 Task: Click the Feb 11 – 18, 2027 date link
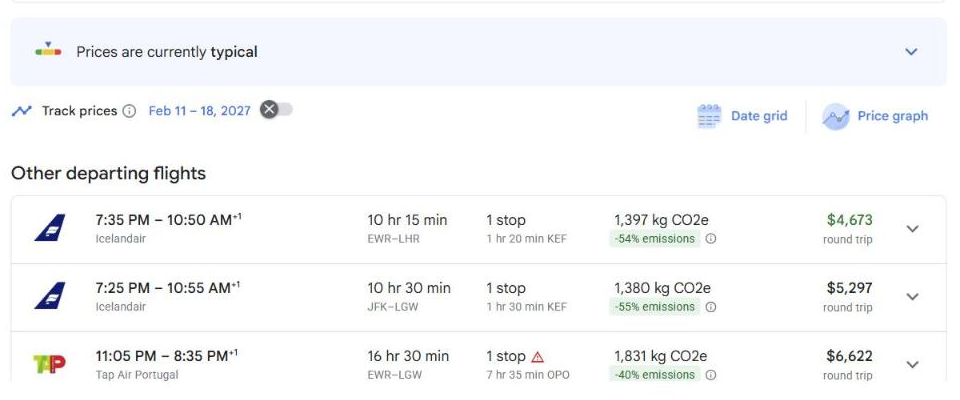(200, 111)
